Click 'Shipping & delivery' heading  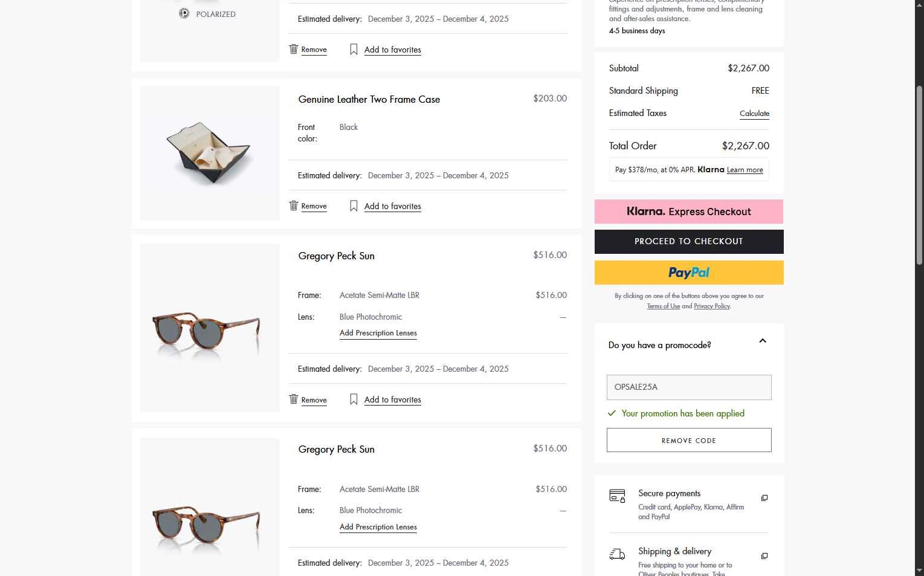[675, 551]
